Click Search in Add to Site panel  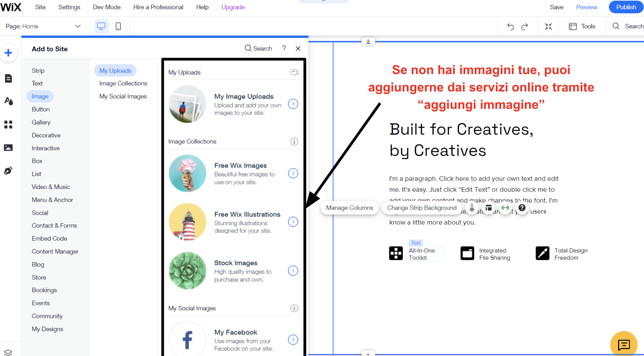[x=259, y=48]
